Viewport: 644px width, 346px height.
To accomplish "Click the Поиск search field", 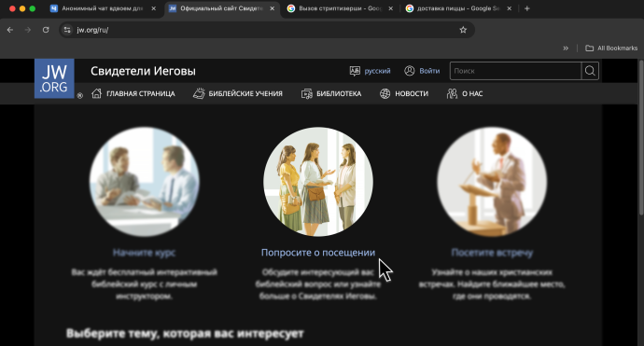I will pyautogui.click(x=516, y=71).
